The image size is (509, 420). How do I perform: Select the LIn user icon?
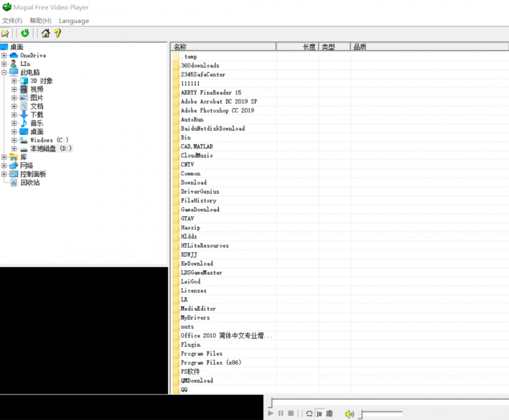[x=13, y=64]
